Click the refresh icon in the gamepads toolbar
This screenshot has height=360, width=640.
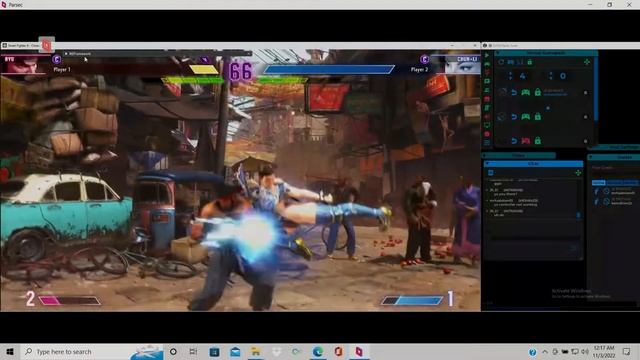501,62
